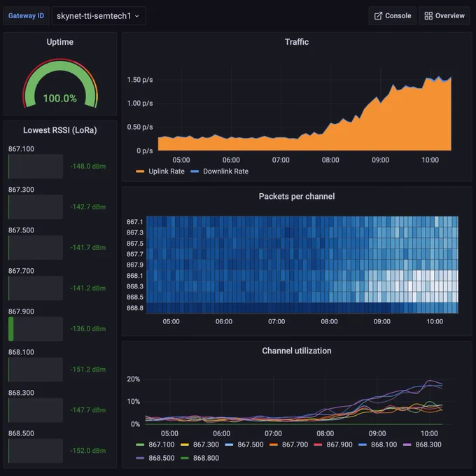Toggle the 868.800 series legend entry
This screenshot has height=476, width=476.
[x=199, y=458]
